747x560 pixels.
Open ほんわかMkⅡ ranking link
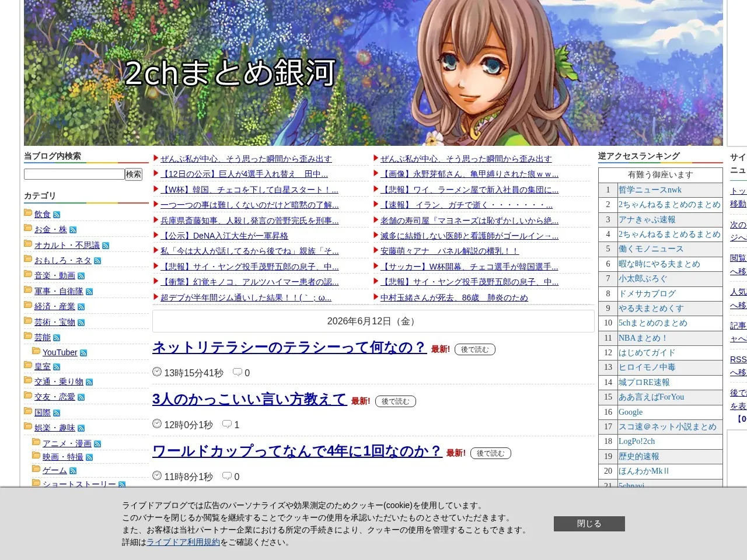point(644,471)
